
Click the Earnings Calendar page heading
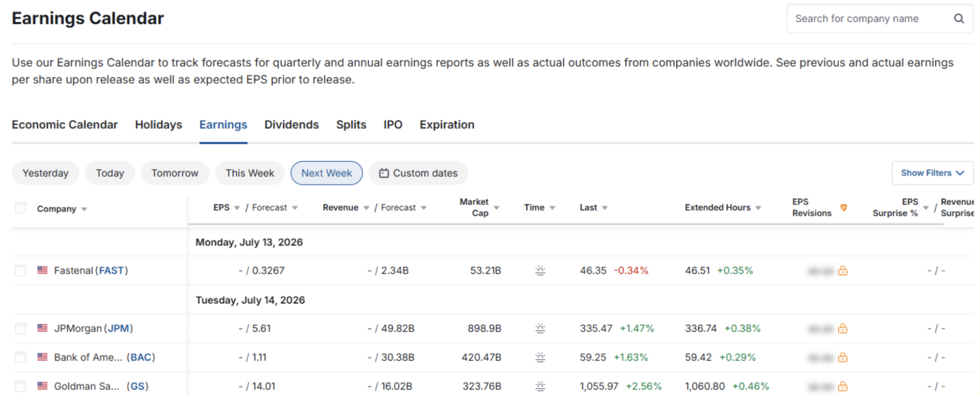pyautogui.click(x=88, y=18)
